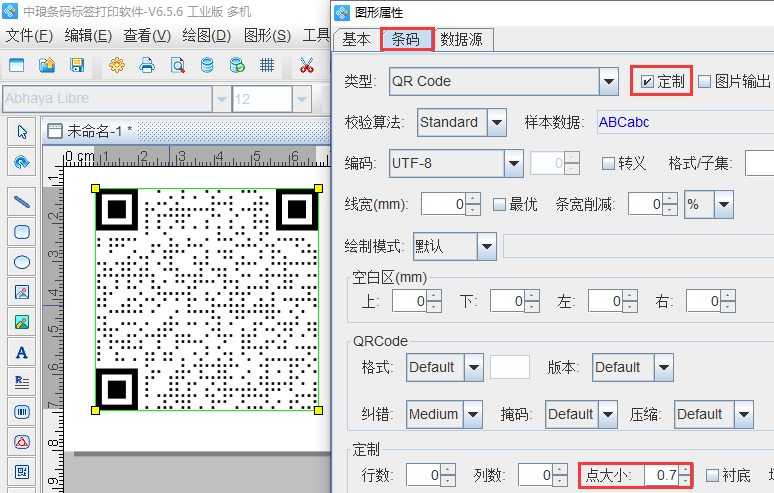The width and height of the screenshot is (774, 493).
Task: Click the 样本数据 ABCabc field
Action: point(685,122)
